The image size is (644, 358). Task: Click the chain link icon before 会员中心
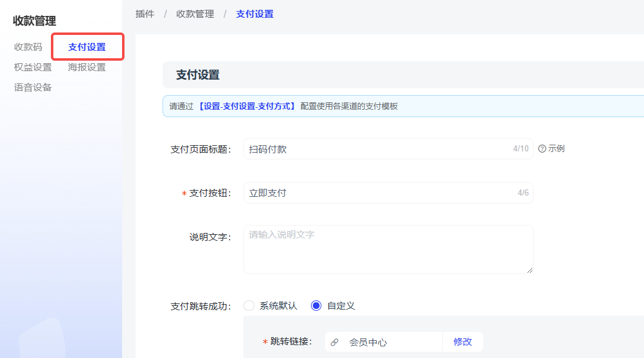coord(334,342)
